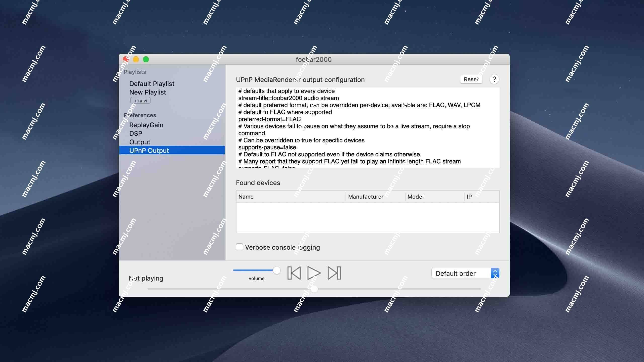Viewport: 644px width, 362px height.
Task: Open DSP preferences
Action: [x=136, y=133]
